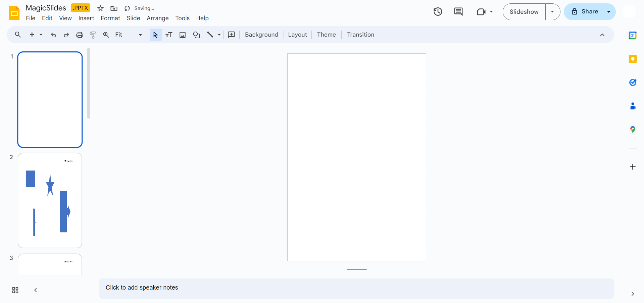Open the shape tool
644x303 pixels.
pos(197,35)
